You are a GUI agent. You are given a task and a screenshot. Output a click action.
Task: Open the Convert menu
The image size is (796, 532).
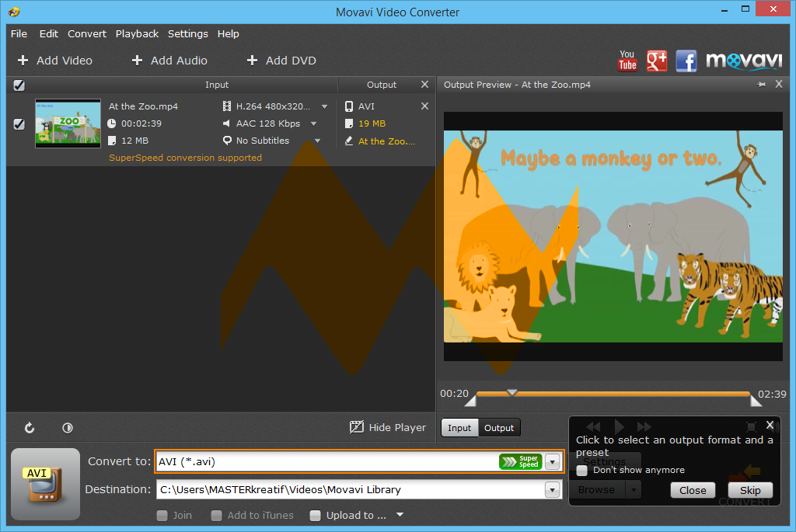87,33
